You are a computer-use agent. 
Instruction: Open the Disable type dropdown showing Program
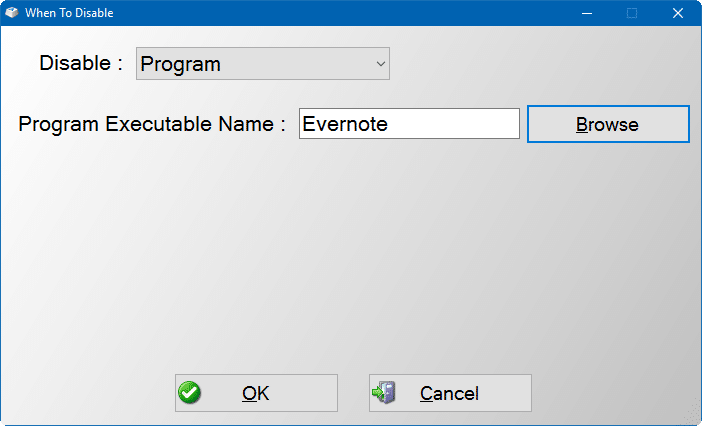pyautogui.click(x=263, y=64)
